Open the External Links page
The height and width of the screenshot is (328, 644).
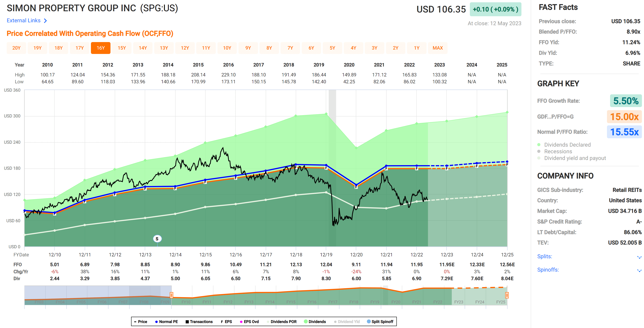coord(24,21)
